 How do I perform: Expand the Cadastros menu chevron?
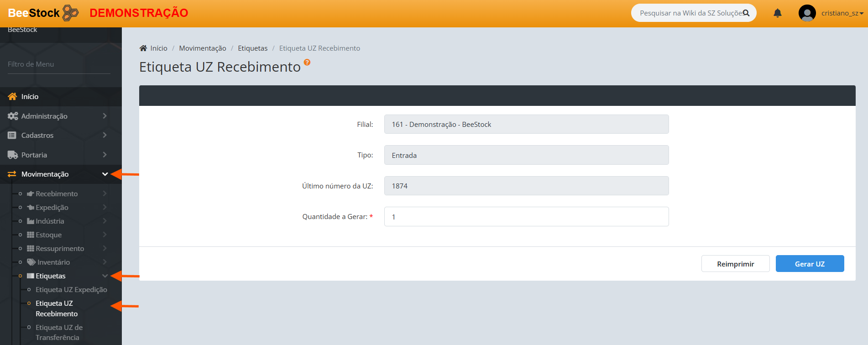point(105,136)
